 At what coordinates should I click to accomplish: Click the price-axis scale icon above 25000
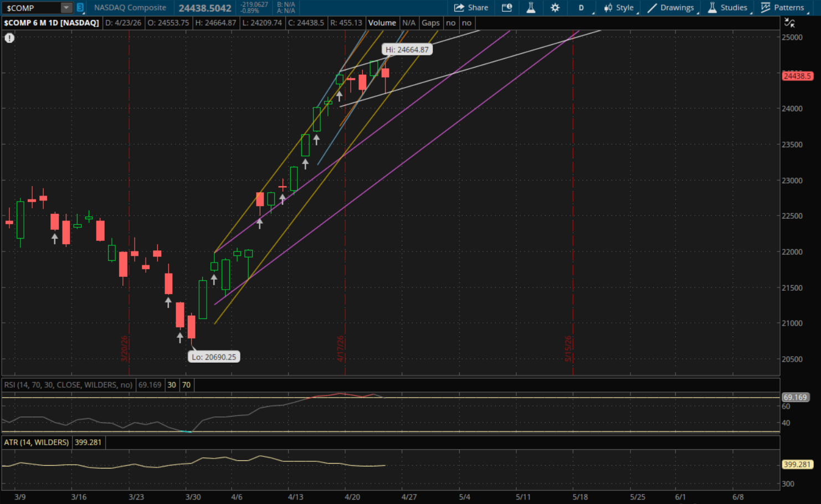coord(789,23)
